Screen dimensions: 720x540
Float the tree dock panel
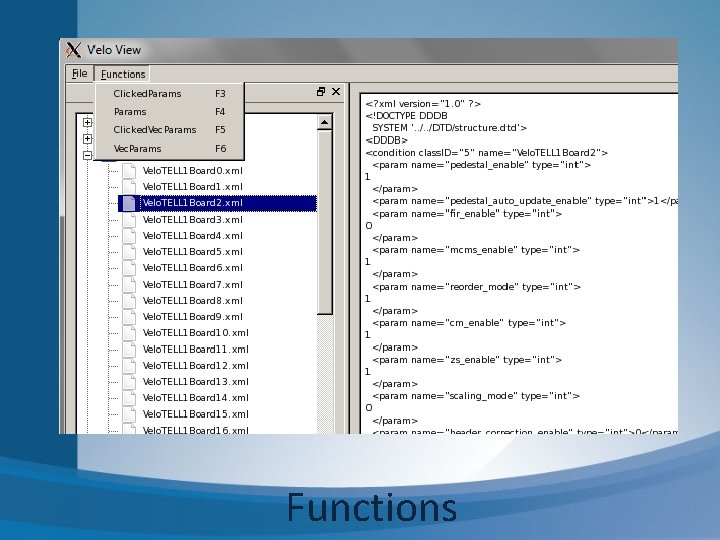coord(321,91)
